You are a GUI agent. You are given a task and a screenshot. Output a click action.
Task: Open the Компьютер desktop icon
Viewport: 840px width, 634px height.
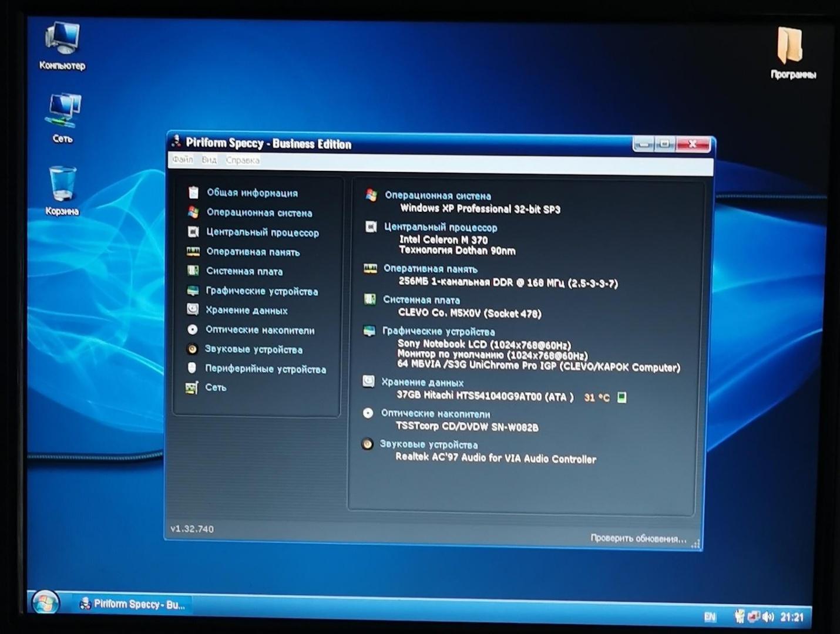pyautogui.click(x=62, y=46)
